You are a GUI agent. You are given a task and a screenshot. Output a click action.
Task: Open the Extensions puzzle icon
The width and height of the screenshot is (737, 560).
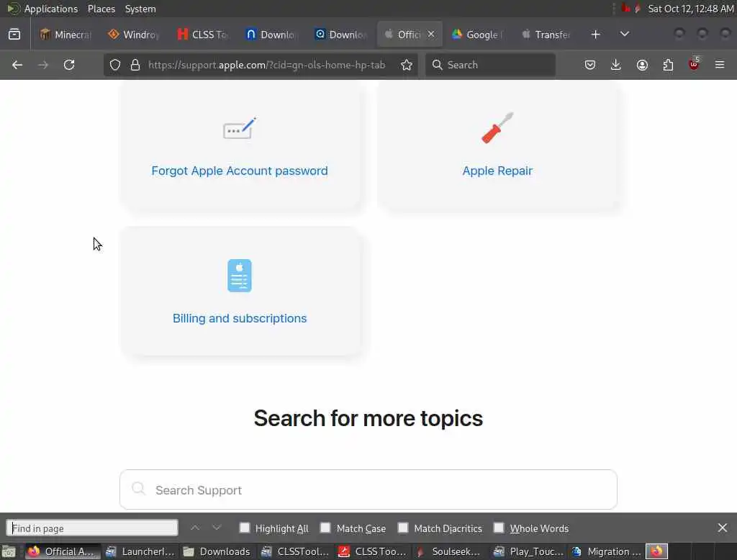[668, 65]
